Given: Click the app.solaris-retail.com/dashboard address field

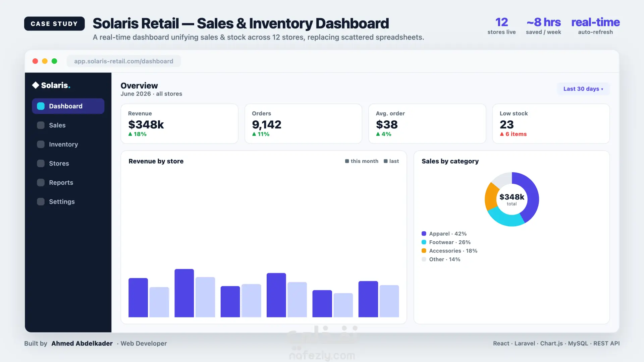Looking at the screenshot, I should click(124, 61).
